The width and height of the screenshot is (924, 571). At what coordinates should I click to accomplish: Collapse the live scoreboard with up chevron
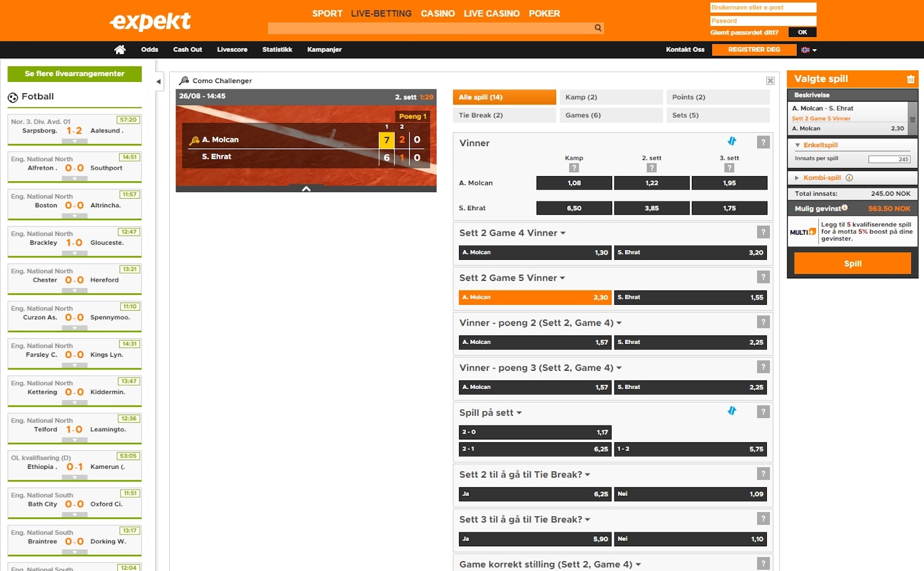(306, 189)
